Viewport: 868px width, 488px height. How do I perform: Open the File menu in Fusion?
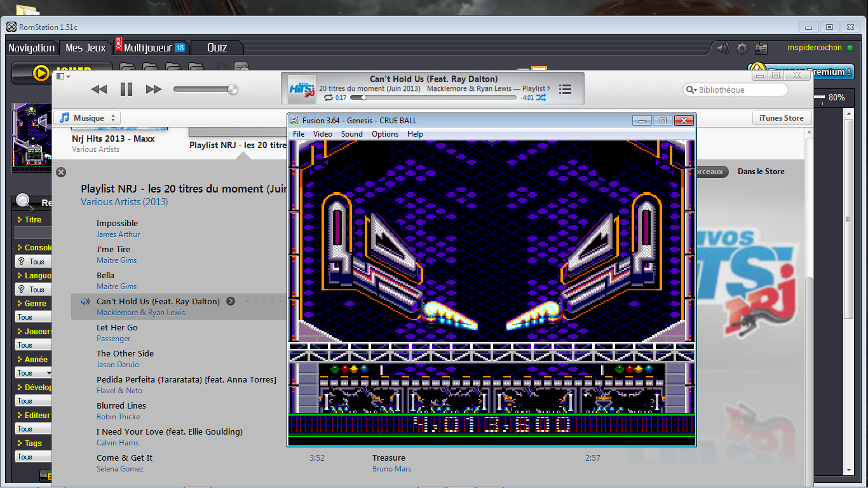[299, 134]
